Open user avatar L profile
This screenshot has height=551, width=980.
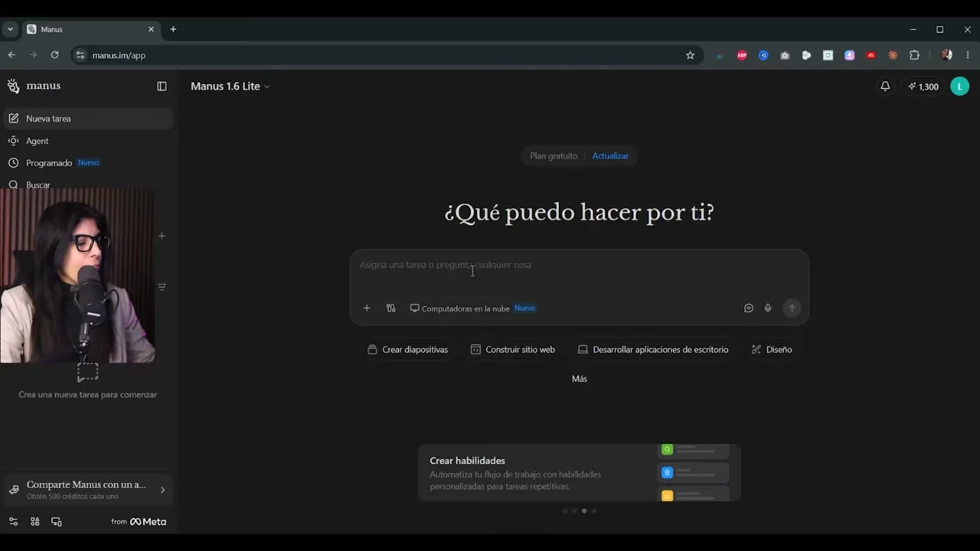(x=959, y=86)
